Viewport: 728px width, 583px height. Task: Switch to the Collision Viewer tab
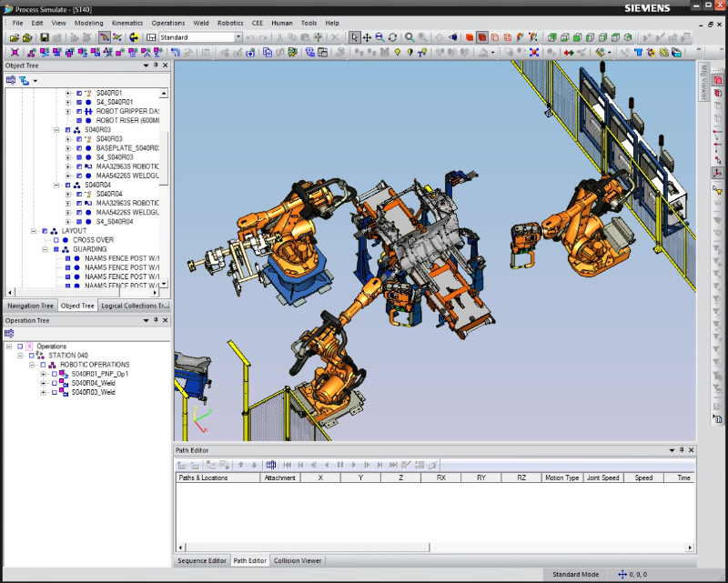click(298, 561)
